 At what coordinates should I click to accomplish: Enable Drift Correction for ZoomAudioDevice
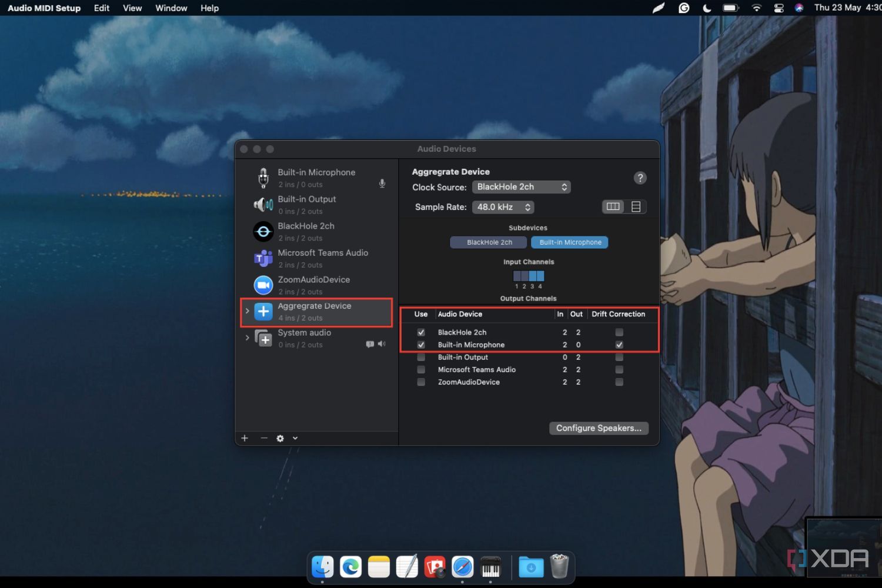click(619, 382)
